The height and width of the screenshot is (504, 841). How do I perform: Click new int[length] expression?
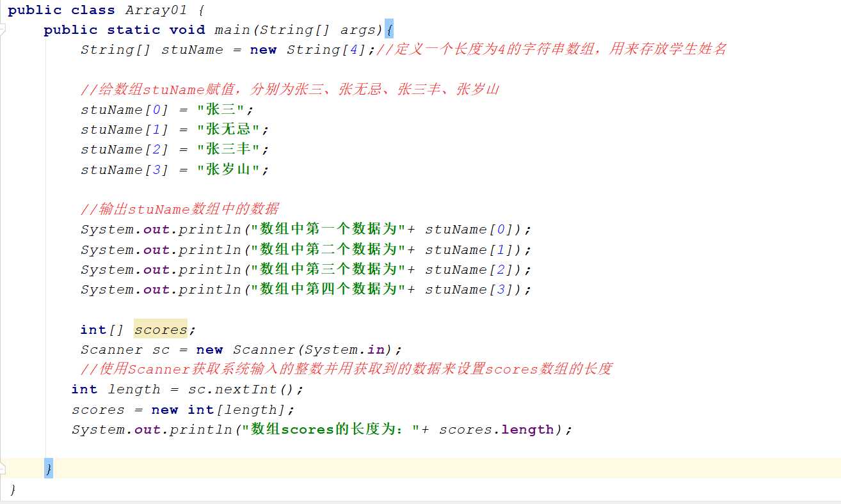[218, 409]
